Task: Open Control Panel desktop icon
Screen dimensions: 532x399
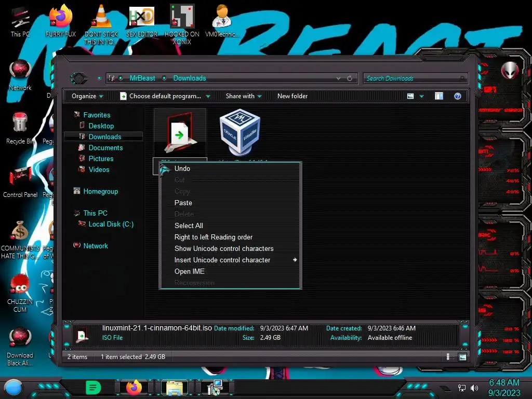Action: [20, 182]
